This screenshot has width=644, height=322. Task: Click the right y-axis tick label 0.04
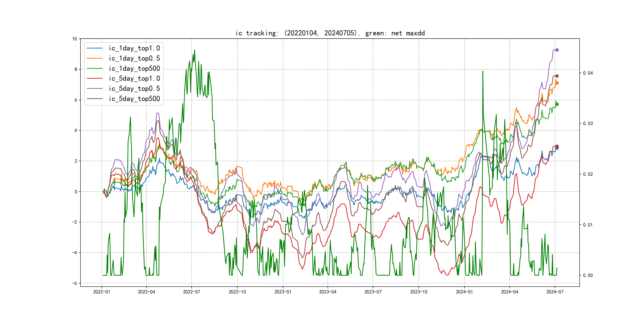point(588,73)
